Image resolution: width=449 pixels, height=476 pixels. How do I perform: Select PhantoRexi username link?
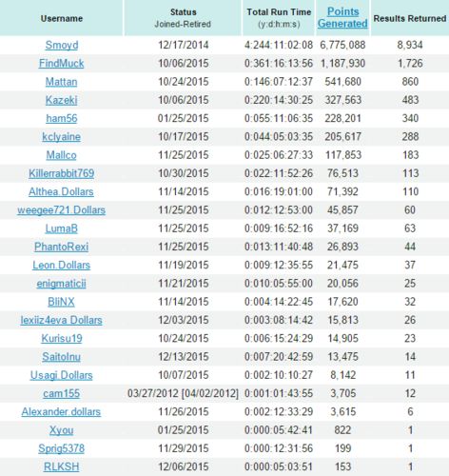[x=62, y=247]
